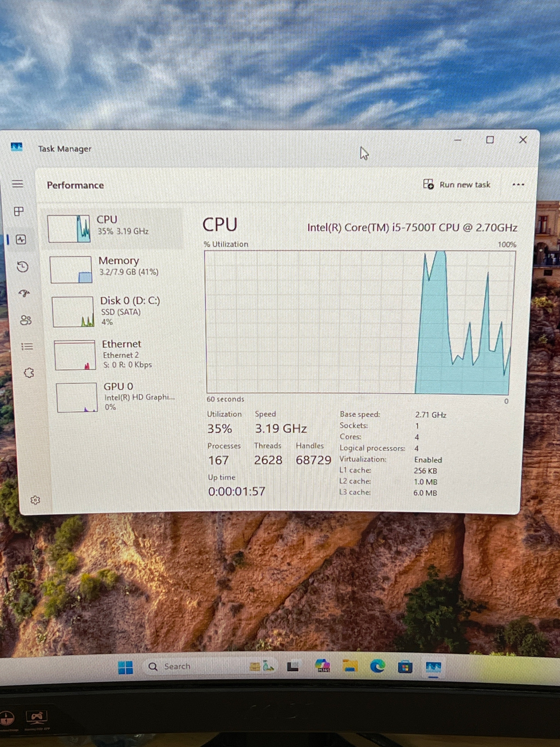Click the Task Manager title bar app icon

[x=16, y=147]
